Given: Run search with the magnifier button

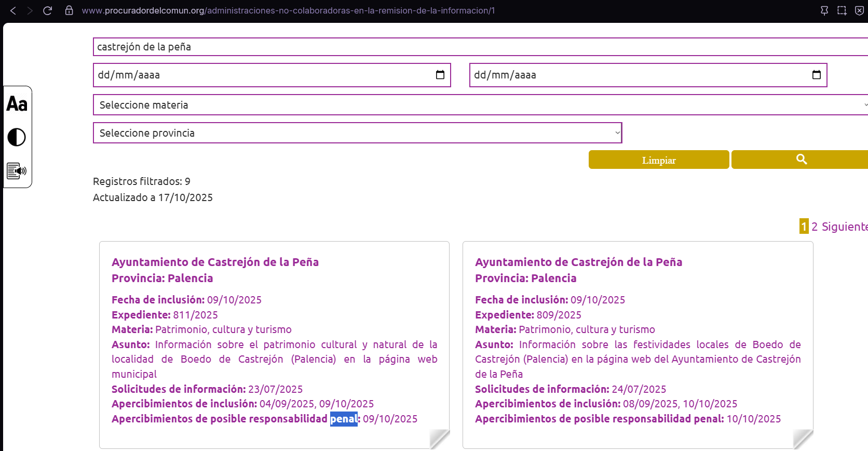Looking at the screenshot, I should pyautogui.click(x=801, y=160).
